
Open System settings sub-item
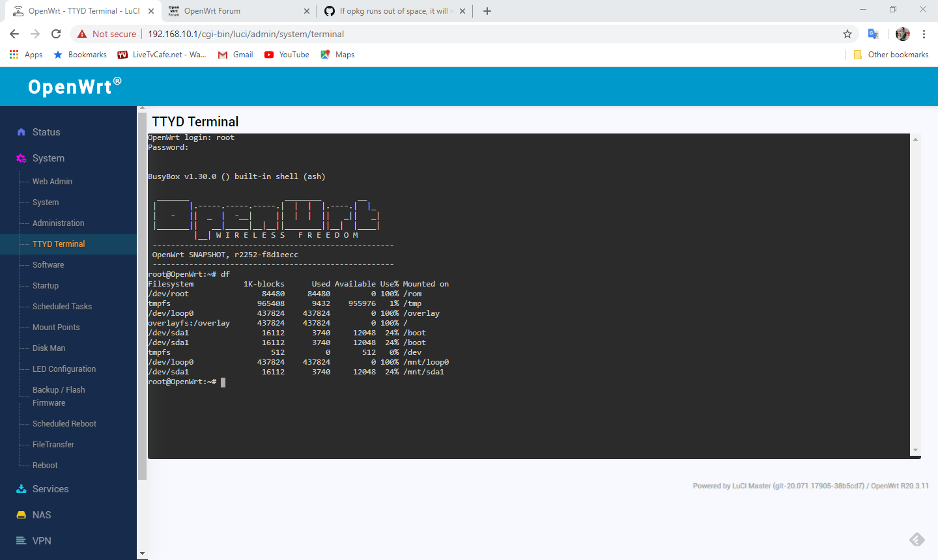point(46,203)
